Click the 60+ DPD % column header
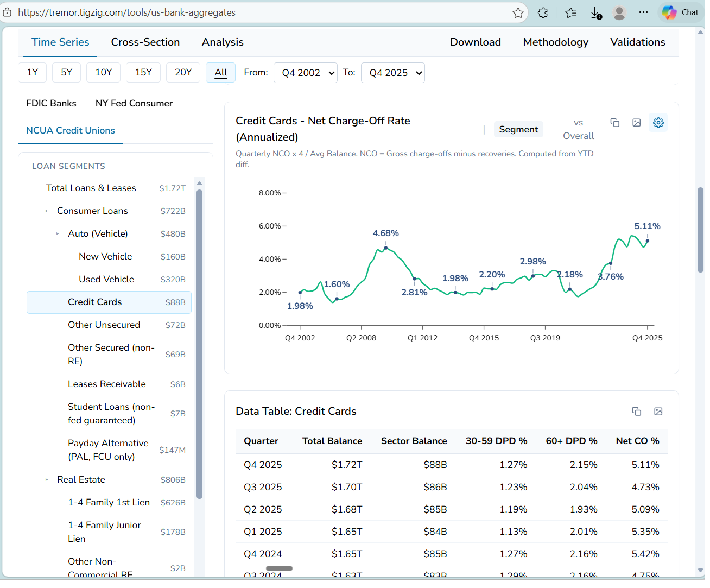This screenshot has height=588, width=710. [x=572, y=441]
